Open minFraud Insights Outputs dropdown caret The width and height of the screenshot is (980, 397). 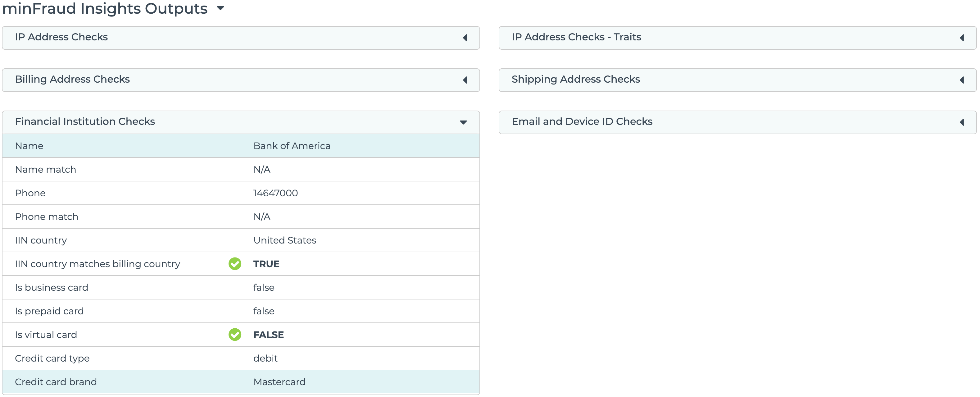220,8
